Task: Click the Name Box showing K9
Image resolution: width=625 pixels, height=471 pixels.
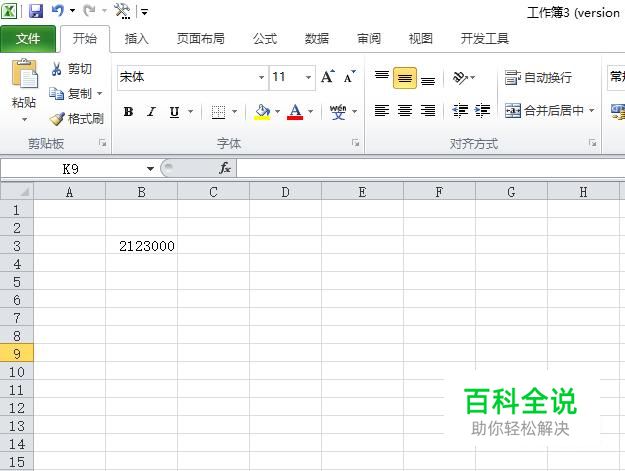Action: 71,169
